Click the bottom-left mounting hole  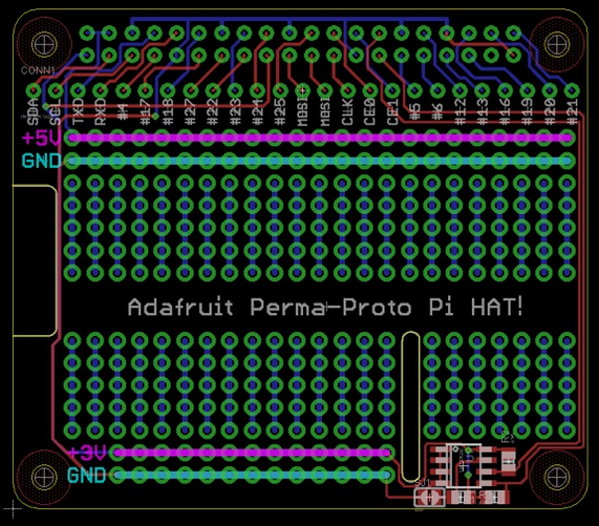44,476
